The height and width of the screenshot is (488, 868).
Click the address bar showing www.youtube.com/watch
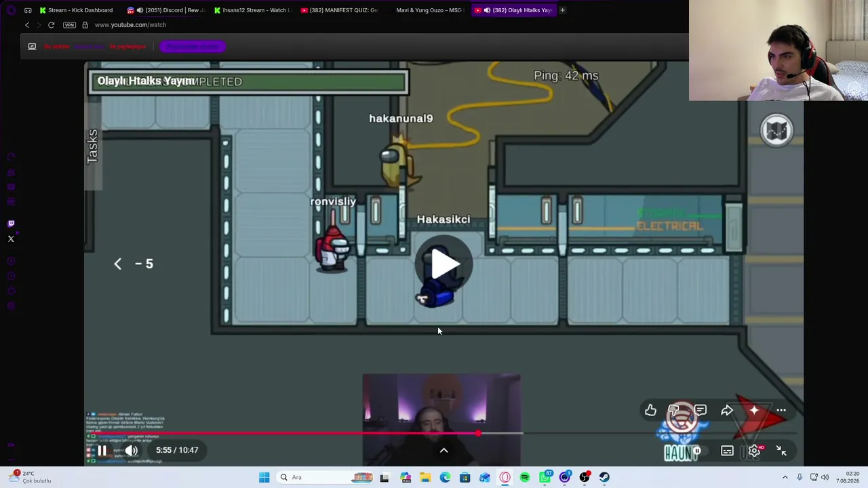(130, 25)
